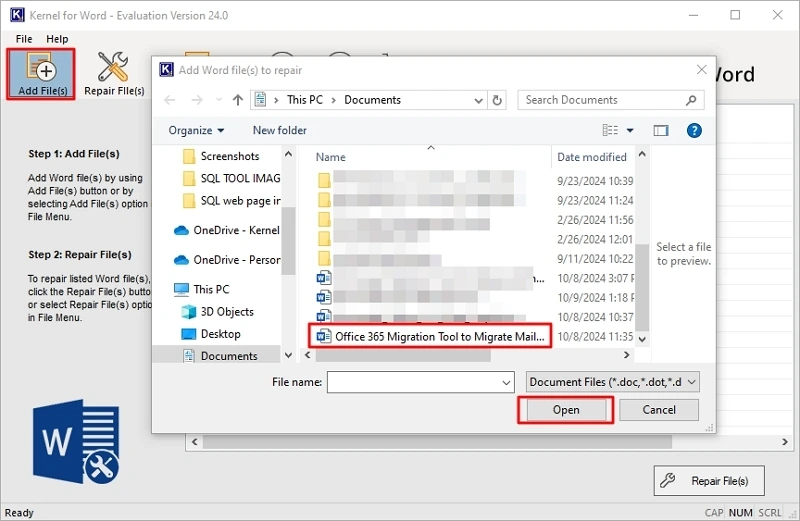Click main window Repair File(s) button
The image size is (800, 521).
click(709, 481)
